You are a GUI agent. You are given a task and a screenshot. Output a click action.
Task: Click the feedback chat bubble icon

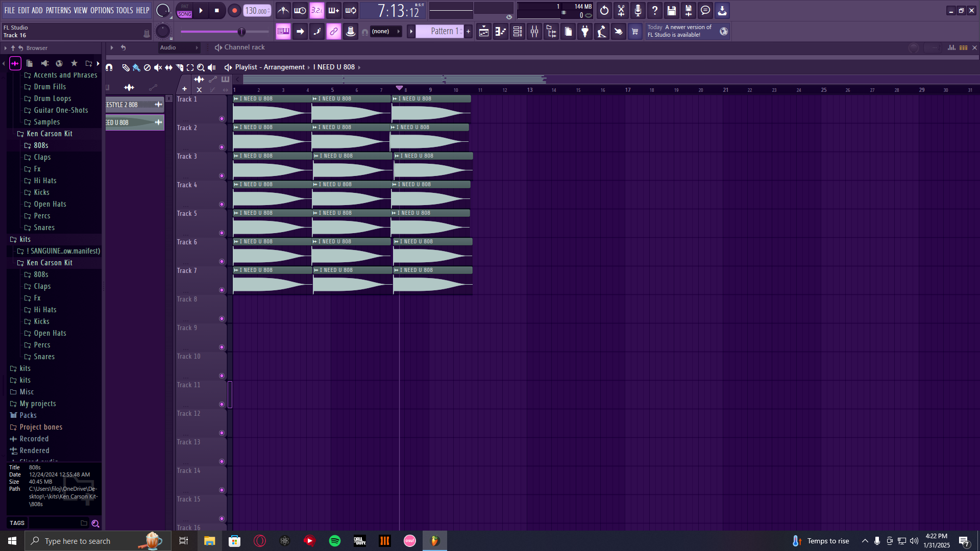705,10
